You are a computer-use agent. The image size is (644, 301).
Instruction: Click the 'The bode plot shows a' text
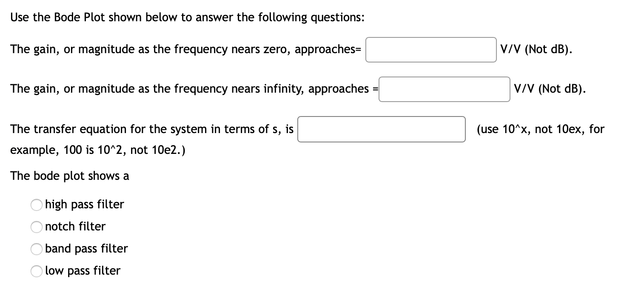[70, 176]
